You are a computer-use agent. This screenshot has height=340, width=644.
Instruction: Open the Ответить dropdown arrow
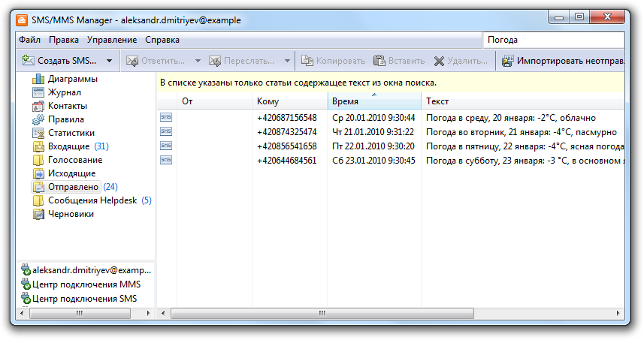tap(198, 61)
